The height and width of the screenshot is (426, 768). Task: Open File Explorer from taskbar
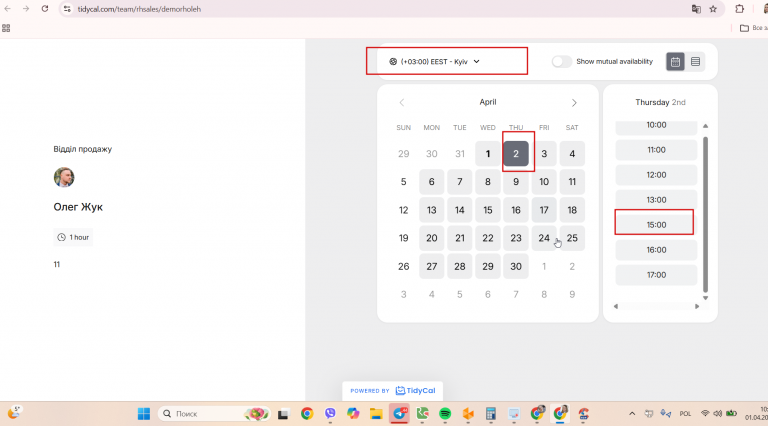click(376, 414)
